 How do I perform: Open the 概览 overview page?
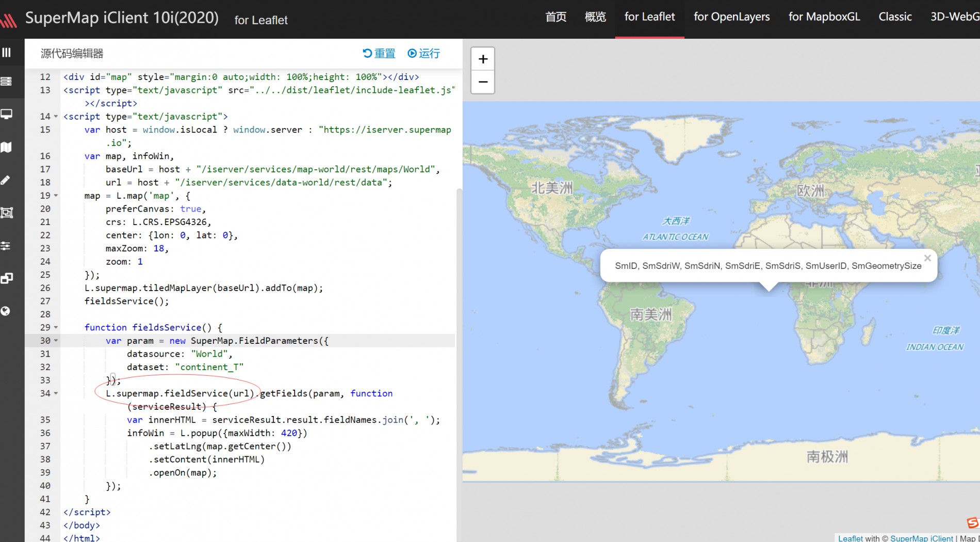tap(595, 17)
